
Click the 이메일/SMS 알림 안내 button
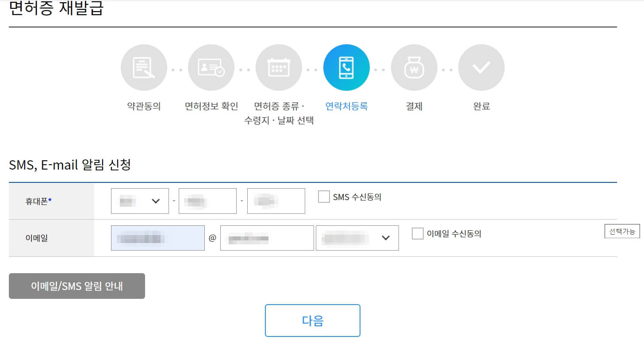click(77, 286)
